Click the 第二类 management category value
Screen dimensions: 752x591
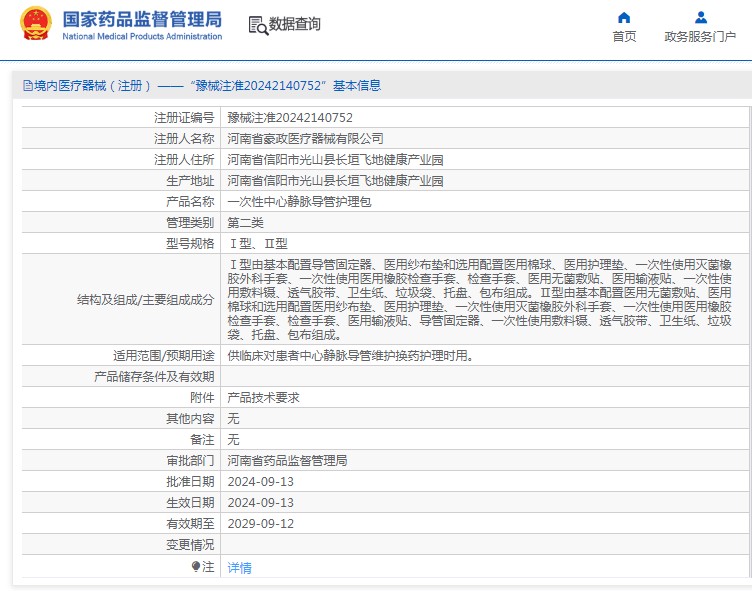245,222
